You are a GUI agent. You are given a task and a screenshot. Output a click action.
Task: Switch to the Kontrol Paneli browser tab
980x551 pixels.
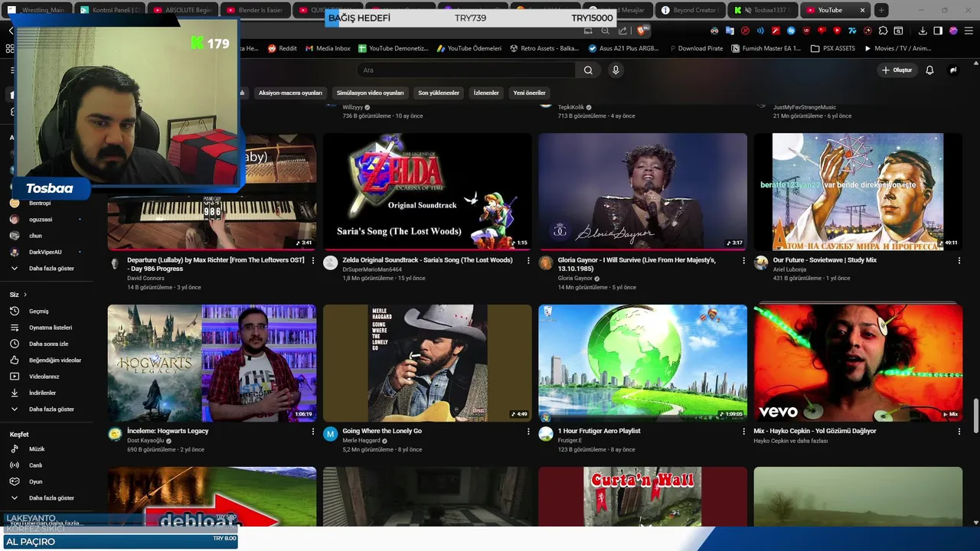pyautogui.click(x=110, y=10)
